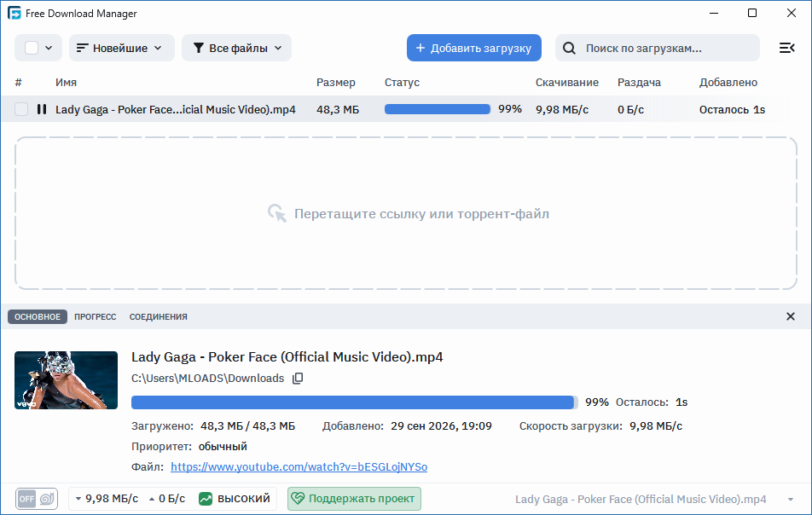
Task: Click file name in bottom status bar
Action: pyautogui.click(x=641, y=500)
